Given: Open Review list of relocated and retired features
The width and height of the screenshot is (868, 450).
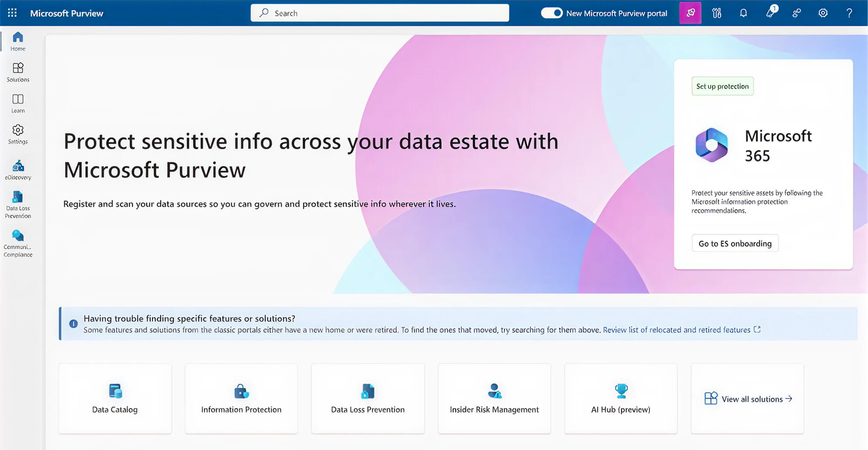Looking at the screenshot, I should [x=676, y=330].
